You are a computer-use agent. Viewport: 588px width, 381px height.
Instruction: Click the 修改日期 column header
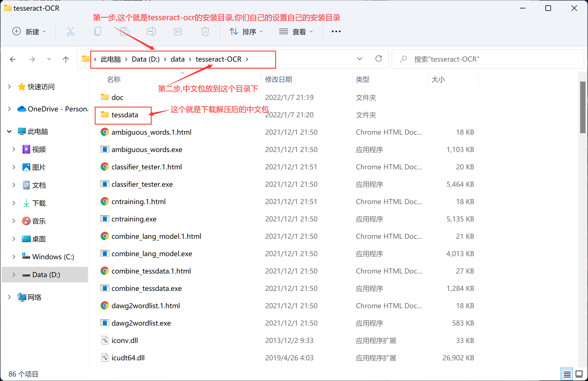click(x=279, y=80)
